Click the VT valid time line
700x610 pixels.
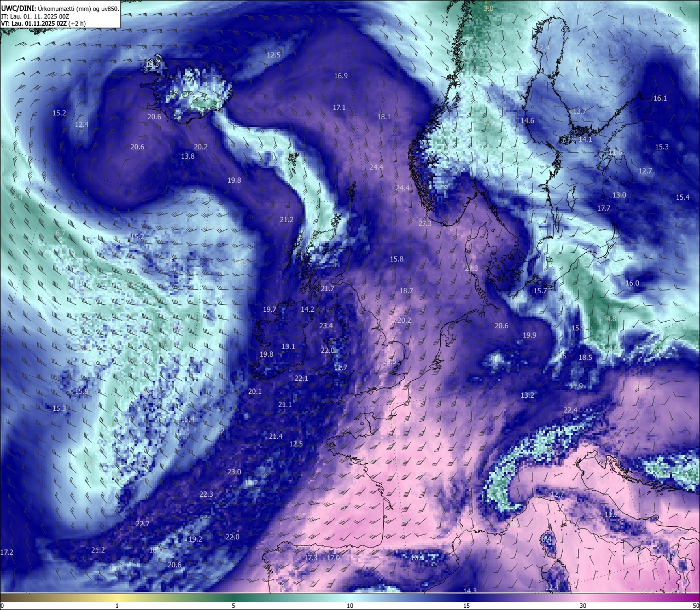click(x=43, y=24)
